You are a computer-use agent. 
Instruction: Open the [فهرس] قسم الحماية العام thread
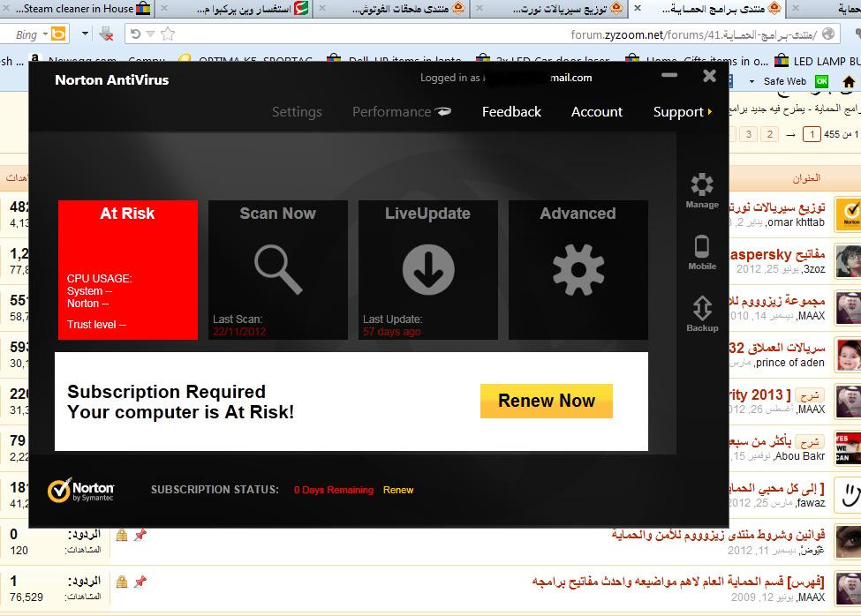click(x=678, y=582)
